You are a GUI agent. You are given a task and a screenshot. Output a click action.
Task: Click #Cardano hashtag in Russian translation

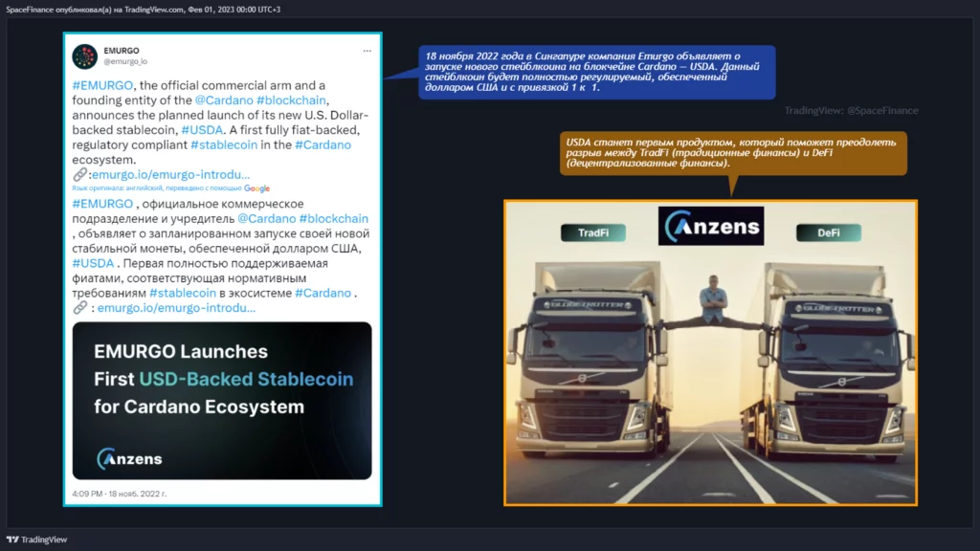point(323,293)
